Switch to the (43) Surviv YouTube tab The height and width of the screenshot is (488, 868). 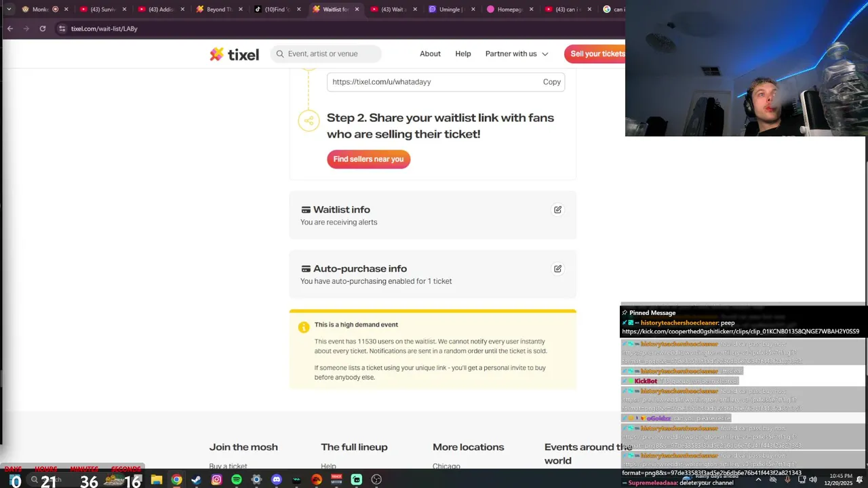102,9
